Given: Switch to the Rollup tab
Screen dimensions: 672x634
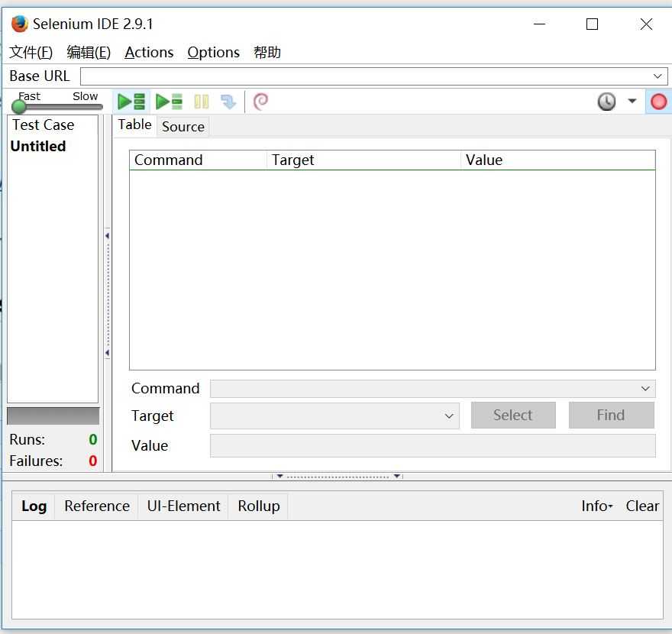Looking at the screenshot, I should click(x=258, y=506).
